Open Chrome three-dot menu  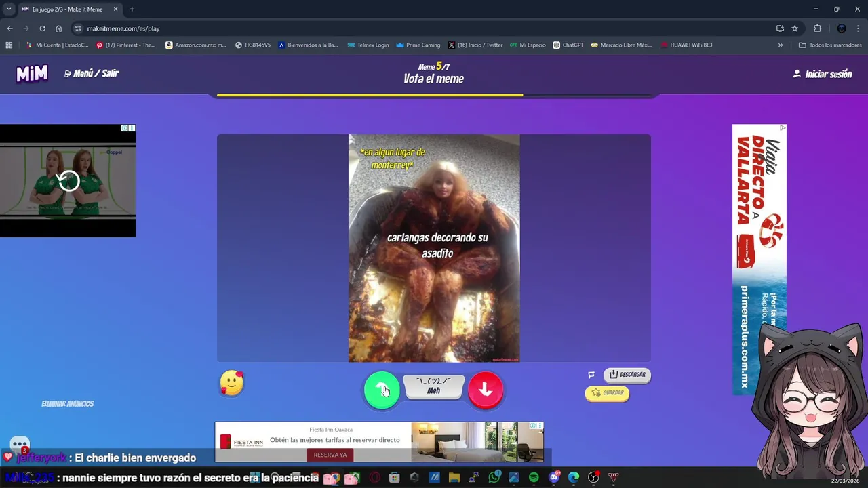coord(859,28)
